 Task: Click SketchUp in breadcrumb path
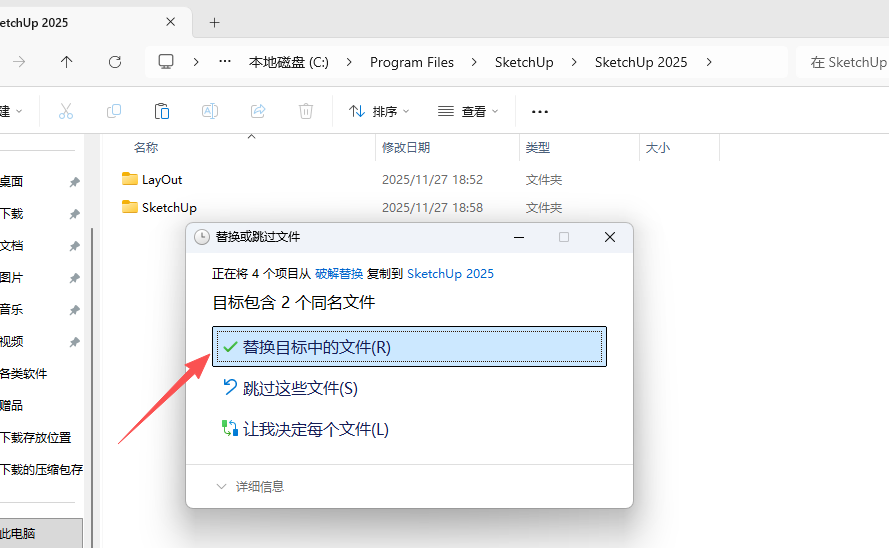coord(524,62)
